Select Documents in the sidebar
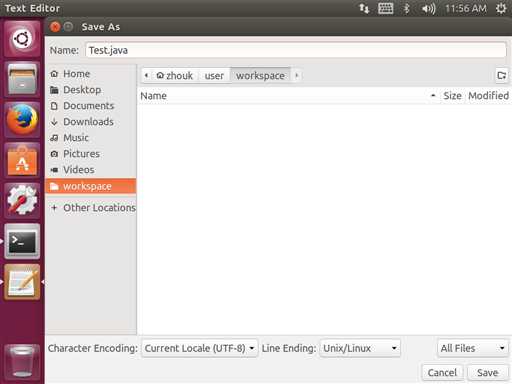This screenshot has width=512, height=384. point(91,106)
